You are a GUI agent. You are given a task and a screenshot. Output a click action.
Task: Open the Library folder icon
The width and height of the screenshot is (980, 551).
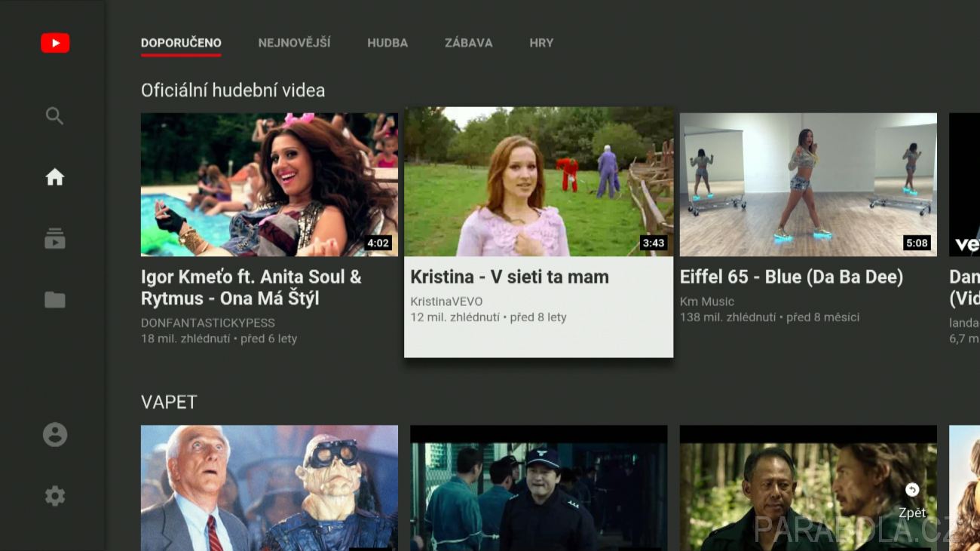(x=54, y=300)
